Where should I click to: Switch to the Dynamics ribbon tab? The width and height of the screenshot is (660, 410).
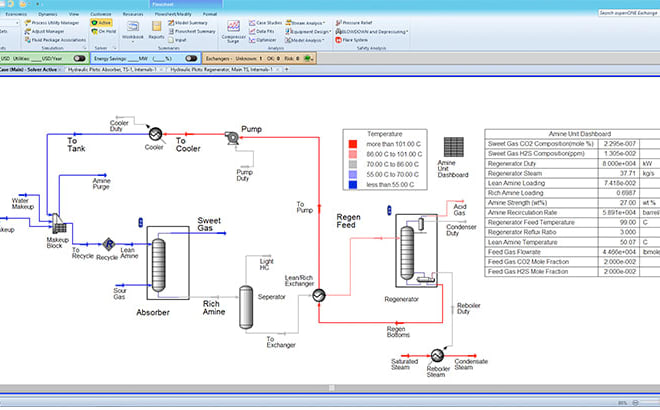(x=48, y=14)
